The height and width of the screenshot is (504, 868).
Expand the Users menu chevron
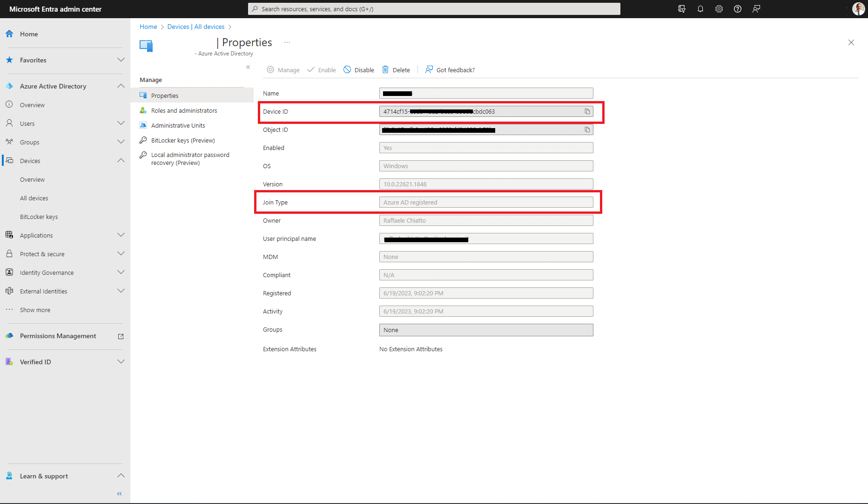121,123
